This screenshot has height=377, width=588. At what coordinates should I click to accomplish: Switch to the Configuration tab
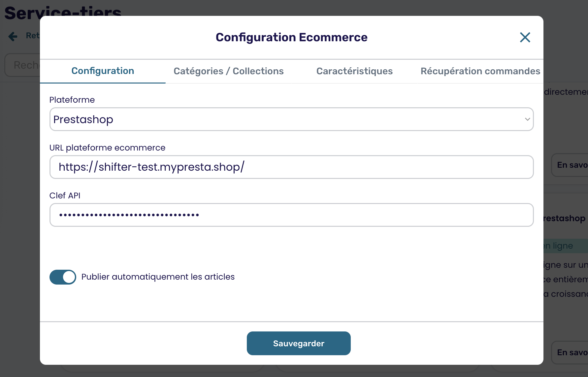[103, 71]
